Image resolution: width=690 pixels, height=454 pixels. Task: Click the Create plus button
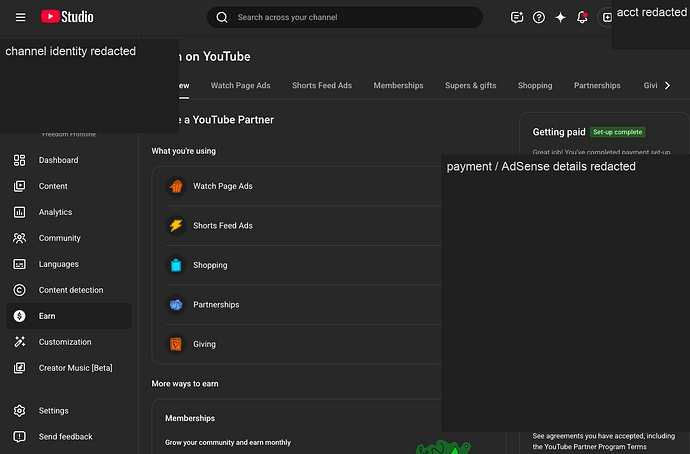[x=607, y=17]
